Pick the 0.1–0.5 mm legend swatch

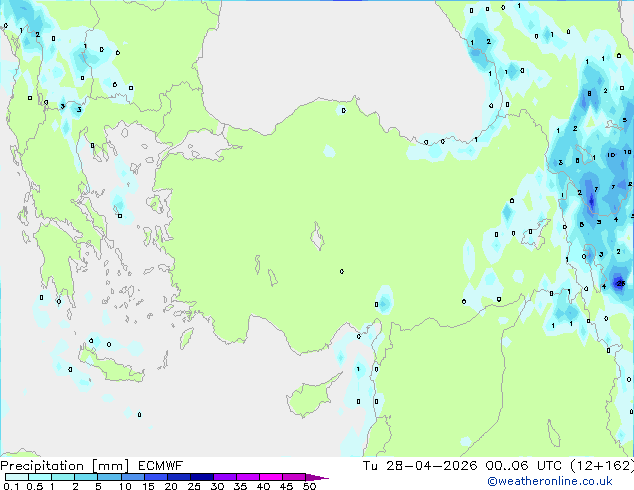click(17, 477)
